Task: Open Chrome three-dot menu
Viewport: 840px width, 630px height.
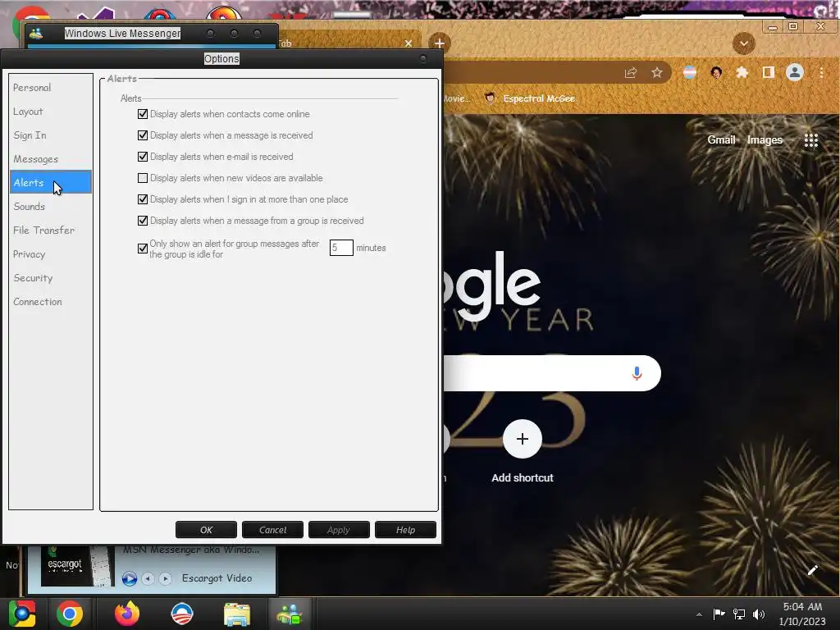Action: tap(821, 72)
